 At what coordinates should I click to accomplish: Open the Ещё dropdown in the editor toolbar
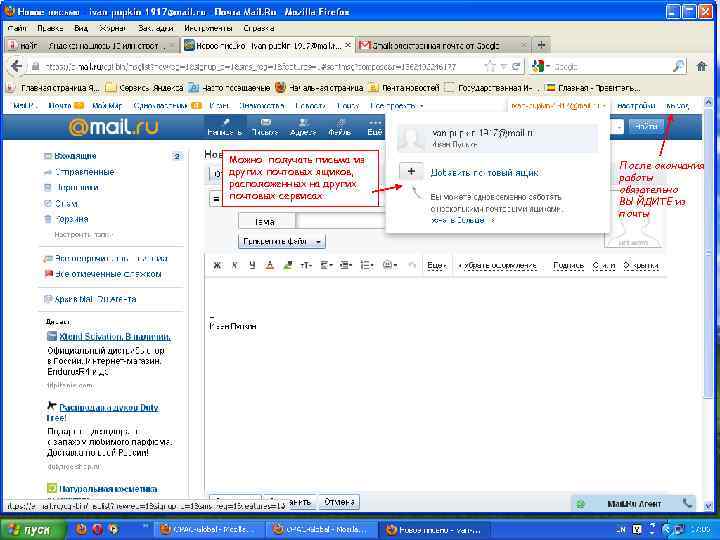click(437, 265)
